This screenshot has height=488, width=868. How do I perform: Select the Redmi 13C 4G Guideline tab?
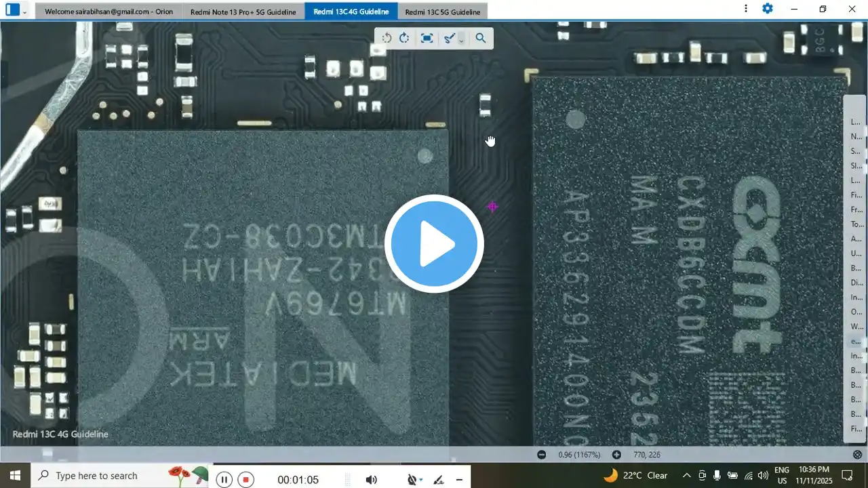point(351,12)
